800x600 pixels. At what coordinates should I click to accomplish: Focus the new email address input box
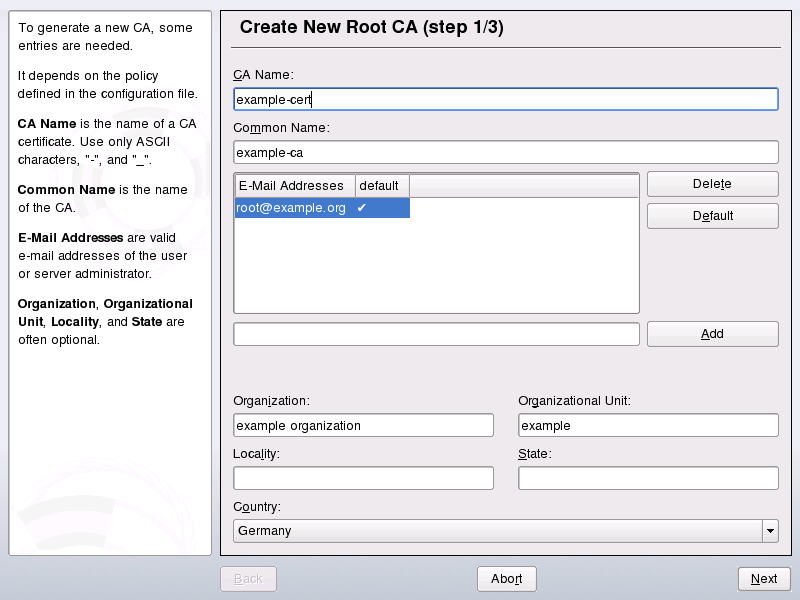pyautogui.click(x=436, y=334)
